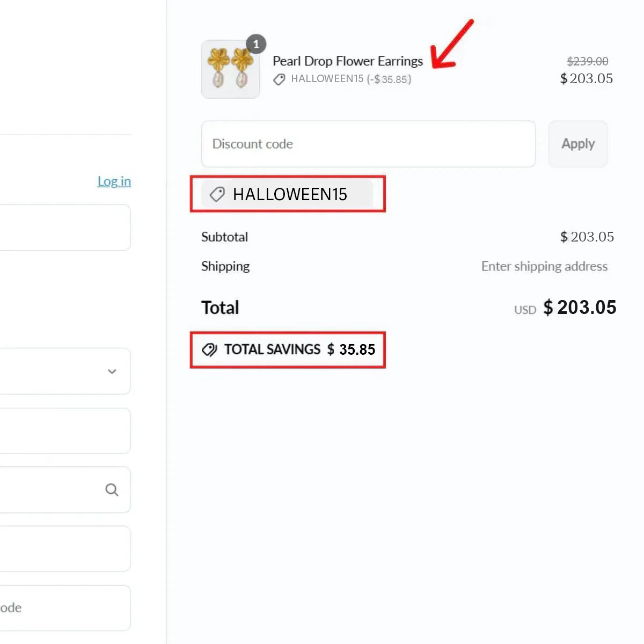The width and height of the screenshot is (644, 644).
Task: Click the tag icon in the HALLOWEEN15 chip
Action: click(x=217, y=194)
